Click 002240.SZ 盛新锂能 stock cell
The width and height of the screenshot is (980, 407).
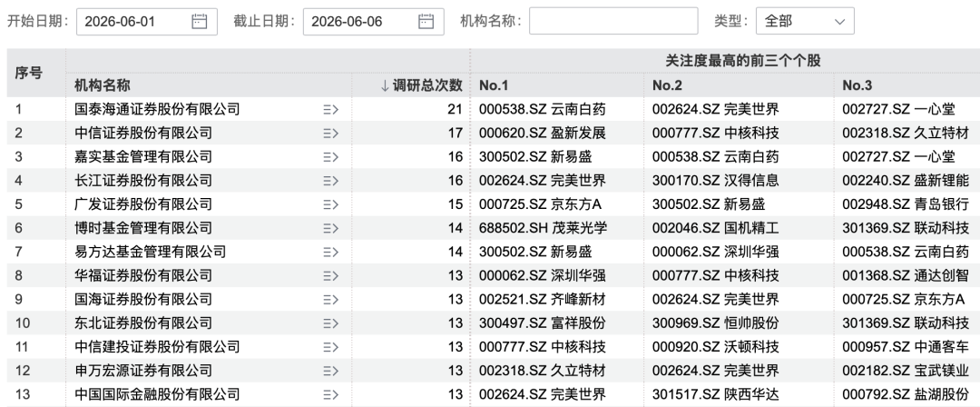point(906,181)
